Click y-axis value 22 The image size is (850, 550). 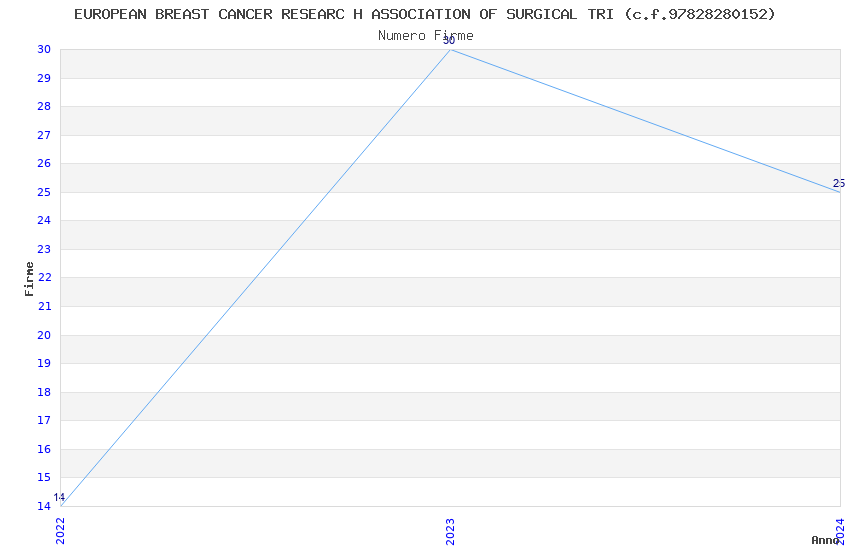click(x=44, y=277)
